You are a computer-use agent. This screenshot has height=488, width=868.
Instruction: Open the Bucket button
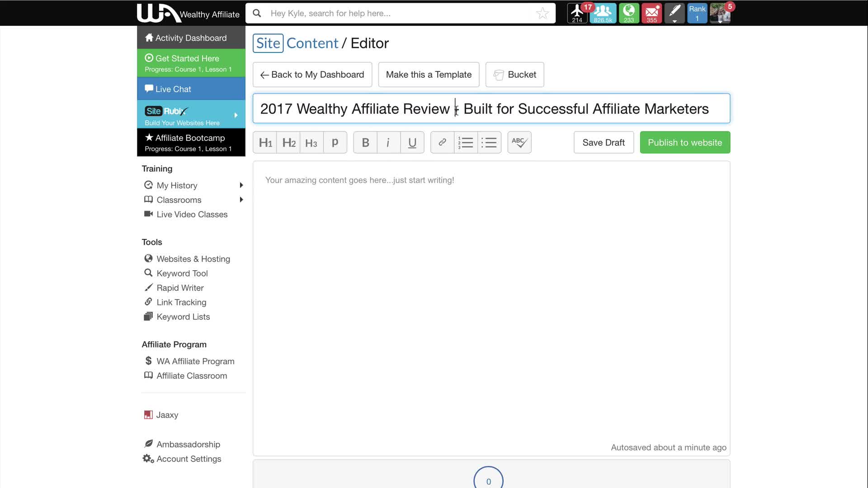(514, 75)
